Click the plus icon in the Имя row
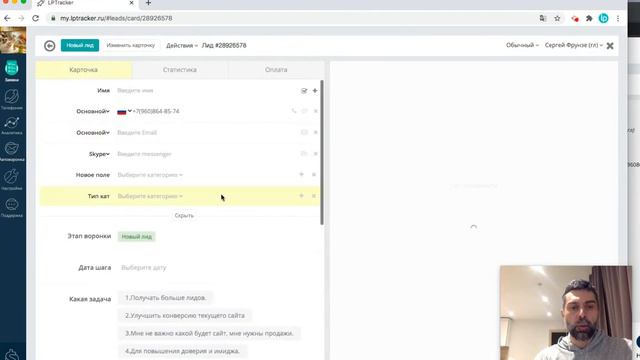Screen dimensions: 640x360 (x=315, y=91)
